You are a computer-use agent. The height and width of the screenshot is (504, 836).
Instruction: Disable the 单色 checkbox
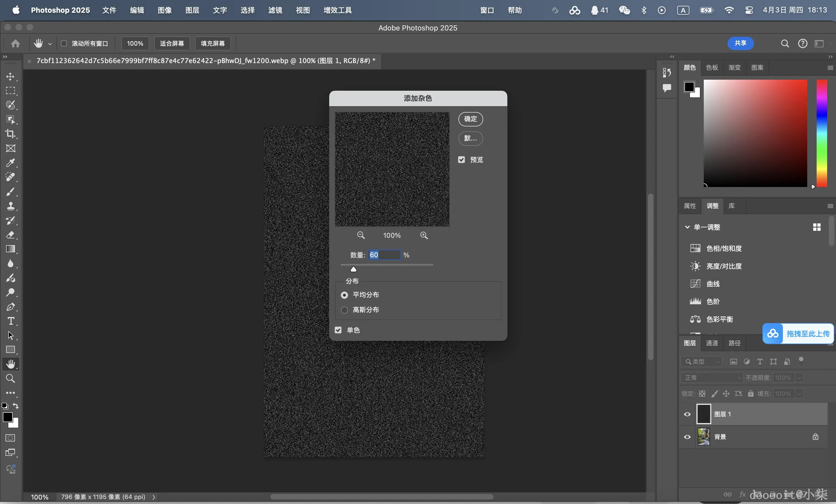click(338, 330)
